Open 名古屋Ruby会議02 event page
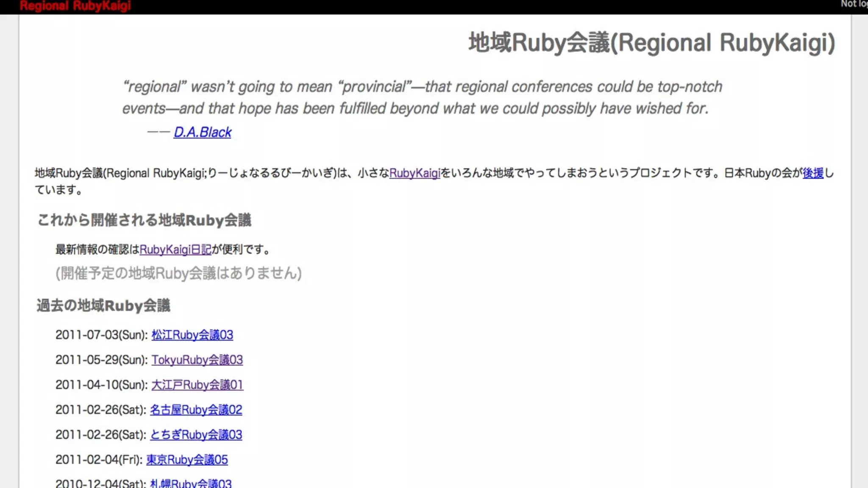The width and height of the screenshot is (868, 488). tap(196, 410)
